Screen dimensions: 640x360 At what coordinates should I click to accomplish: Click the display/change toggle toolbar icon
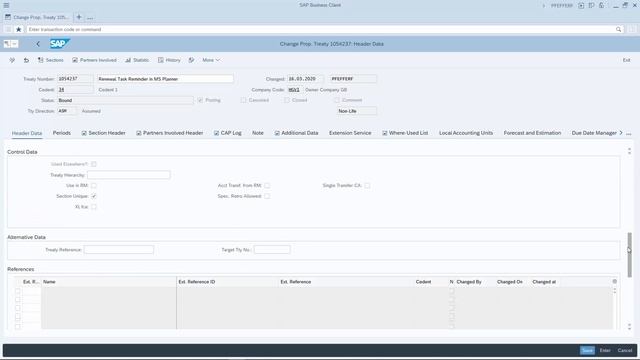point(12,60)
